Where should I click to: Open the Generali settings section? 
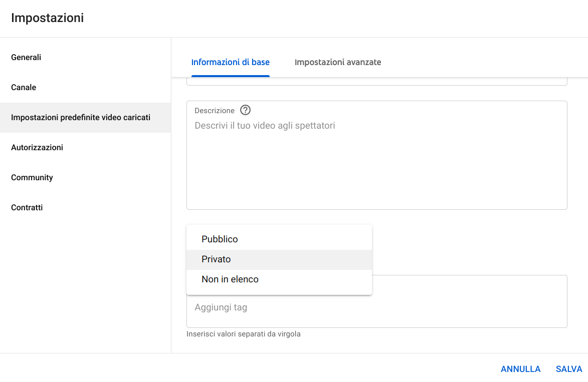click(x=26, y=58)
